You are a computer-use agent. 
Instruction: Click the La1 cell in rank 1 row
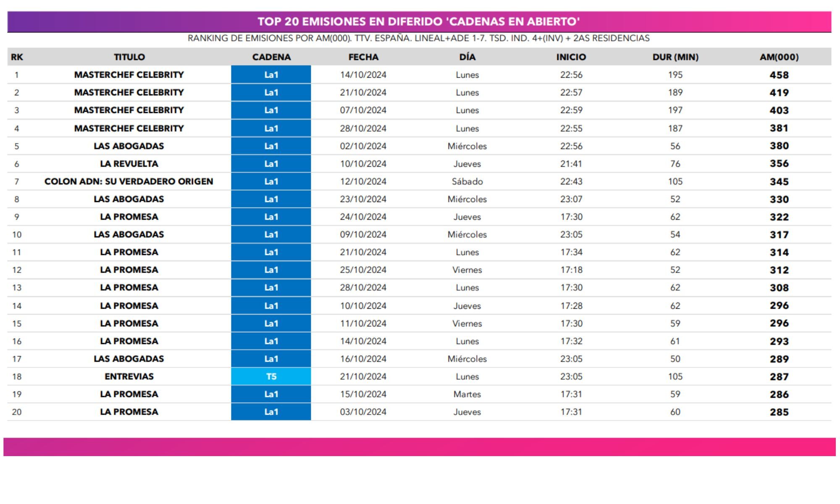pos(271,75)
